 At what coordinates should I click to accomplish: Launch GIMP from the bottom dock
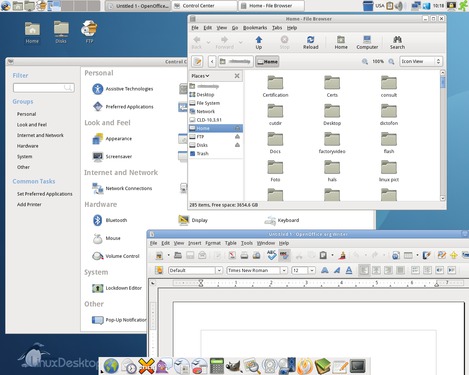point(233,366)
